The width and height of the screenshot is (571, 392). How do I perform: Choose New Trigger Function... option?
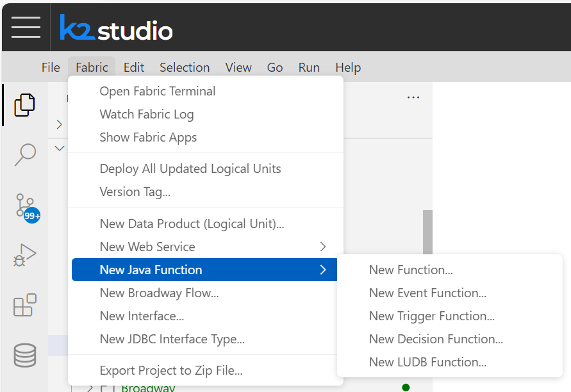click(431, 316)
